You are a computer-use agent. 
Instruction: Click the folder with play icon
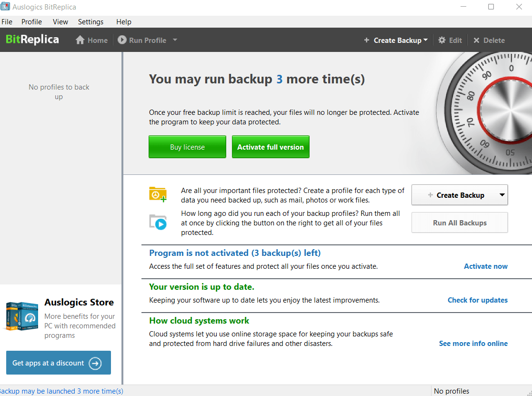(158, 222)
